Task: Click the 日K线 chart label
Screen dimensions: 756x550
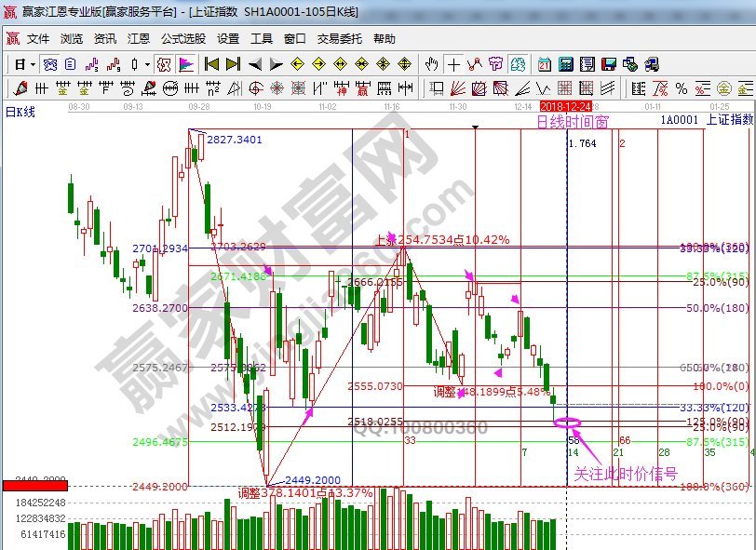Action: point(20,112)
